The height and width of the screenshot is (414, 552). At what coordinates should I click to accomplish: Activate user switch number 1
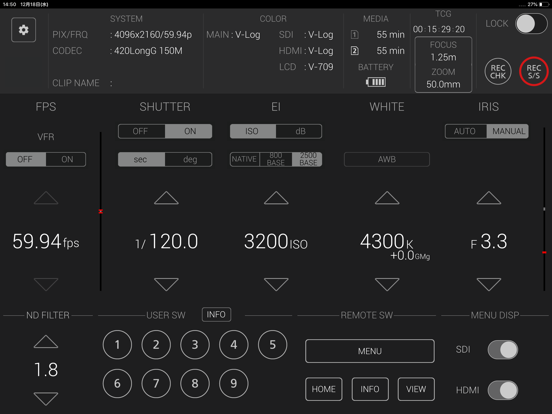(117, 345)
